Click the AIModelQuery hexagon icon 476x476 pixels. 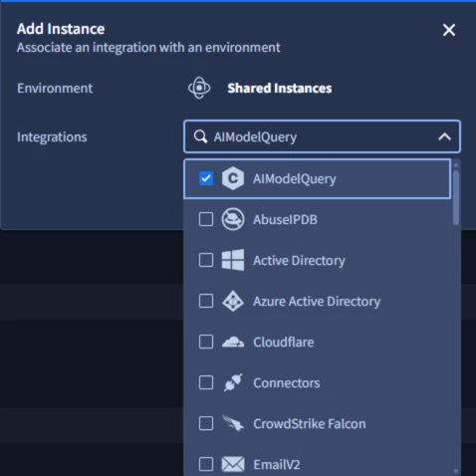(x=233, y=178)
